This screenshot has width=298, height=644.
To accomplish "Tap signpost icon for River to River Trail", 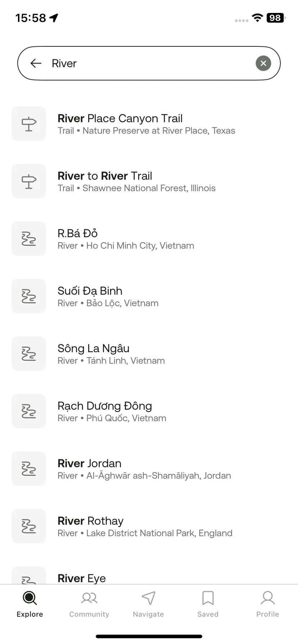I will [29, 181].
